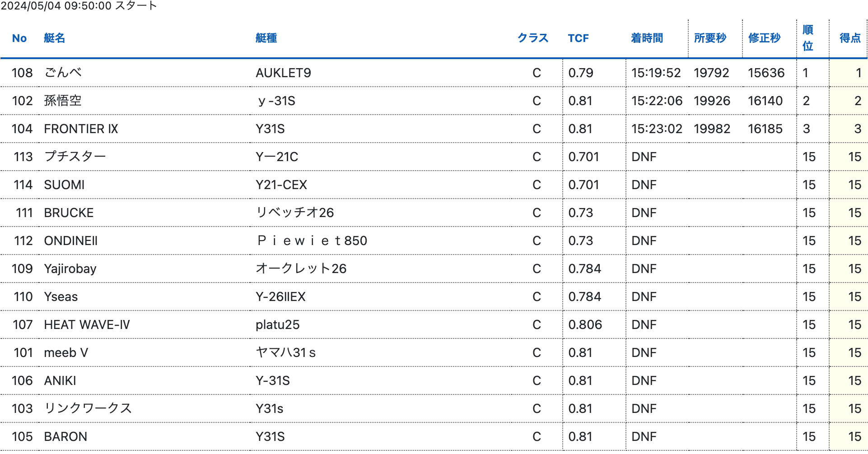Click the HEAT WAVE-IV boat name
Screen dimensions: 868x454
coord(87,325)
